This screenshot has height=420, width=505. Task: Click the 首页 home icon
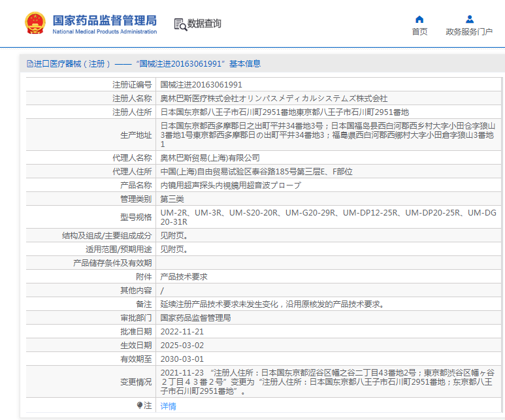(x=419, y=19)
